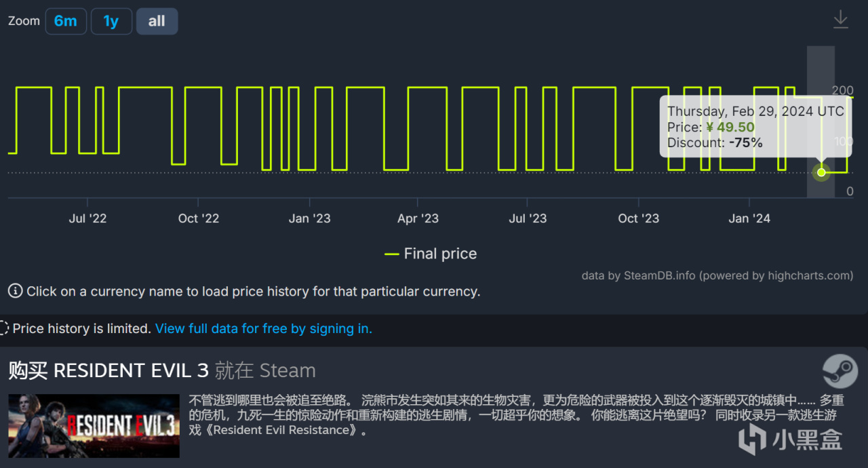
Task: Click the 小黑盒 logo watermark
Action: point(791,440)
